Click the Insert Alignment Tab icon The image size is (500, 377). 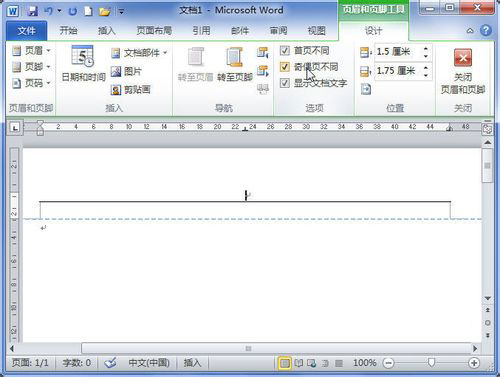(366, 89)
